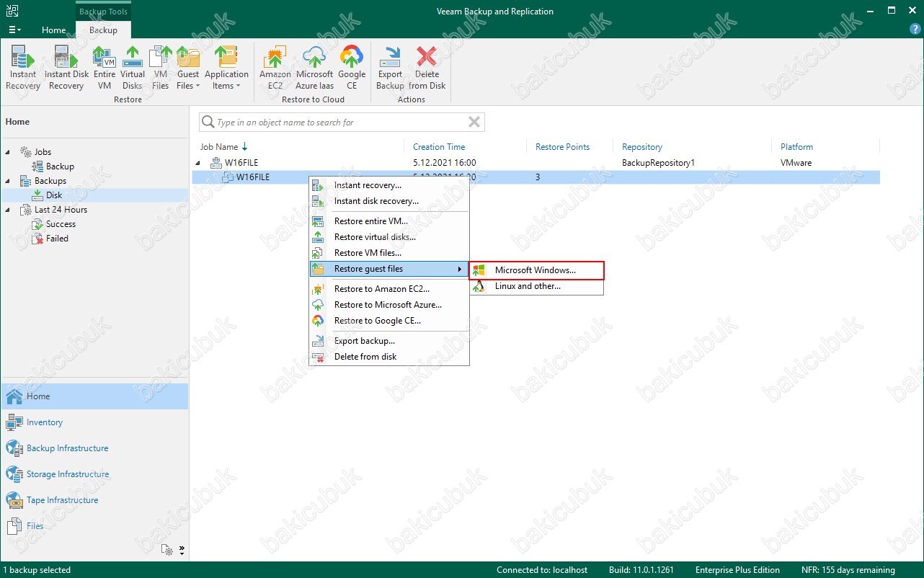Switch to the Backup ribbon tab
The width and height of the screenshot is (924, 578).
tap(103, 30)
